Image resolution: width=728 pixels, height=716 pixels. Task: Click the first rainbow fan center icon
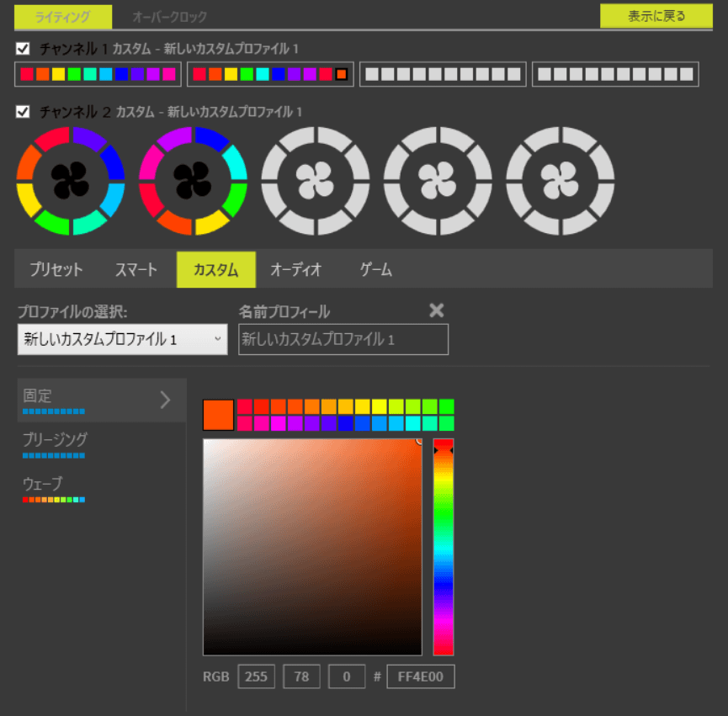70,181
